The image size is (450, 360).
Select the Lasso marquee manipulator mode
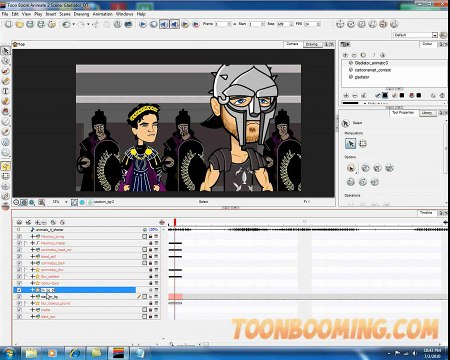(x=363, y=144)
